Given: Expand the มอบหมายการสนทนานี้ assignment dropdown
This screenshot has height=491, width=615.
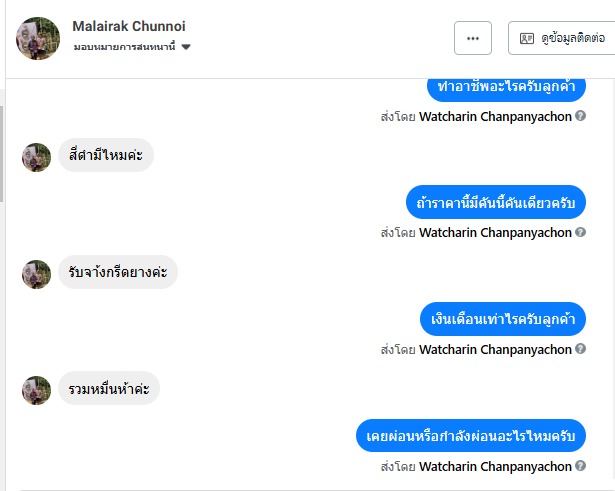Looking at the screenshot, I should pos(186,47).
